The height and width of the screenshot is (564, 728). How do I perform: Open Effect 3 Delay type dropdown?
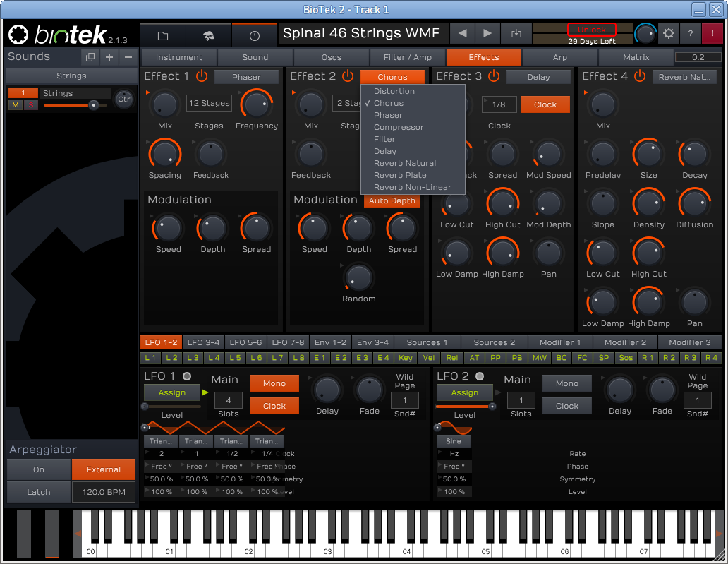pos(538,77)
